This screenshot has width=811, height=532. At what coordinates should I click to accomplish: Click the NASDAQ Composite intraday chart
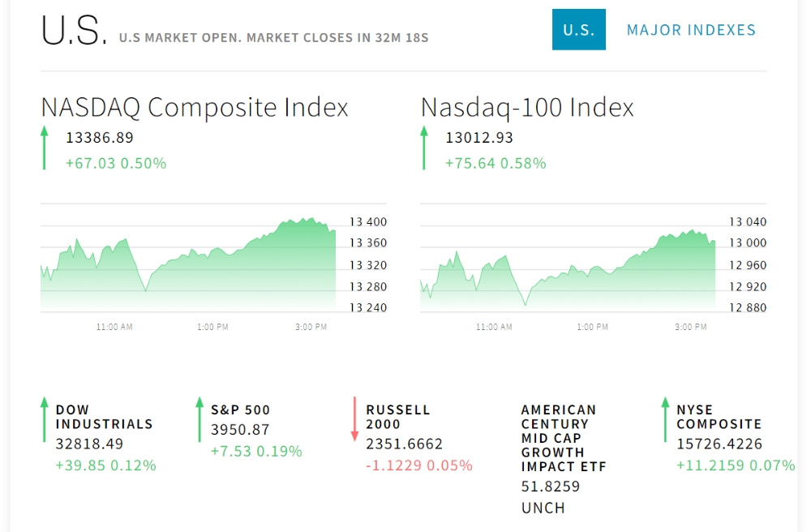(x=188, y=264)
